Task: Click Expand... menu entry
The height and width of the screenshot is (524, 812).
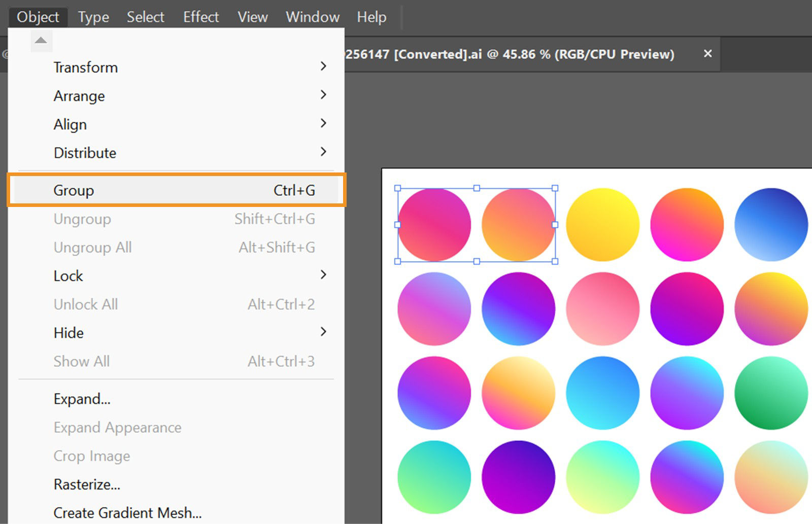Action: 82,399
